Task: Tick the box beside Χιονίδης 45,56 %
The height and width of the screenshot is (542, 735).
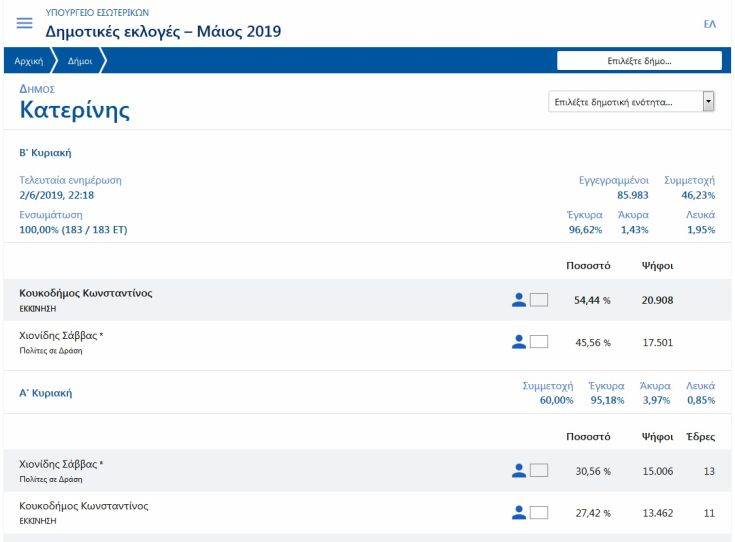Action: [539, 342]
